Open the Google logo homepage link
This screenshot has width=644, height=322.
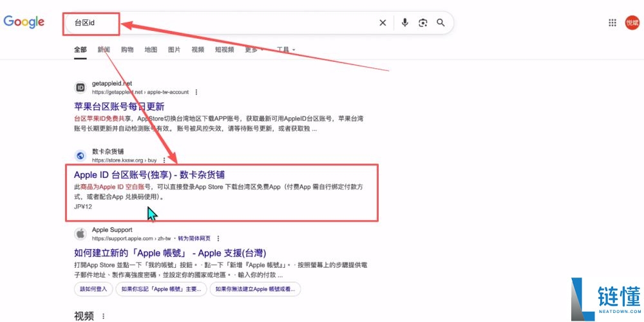[24, 22]
